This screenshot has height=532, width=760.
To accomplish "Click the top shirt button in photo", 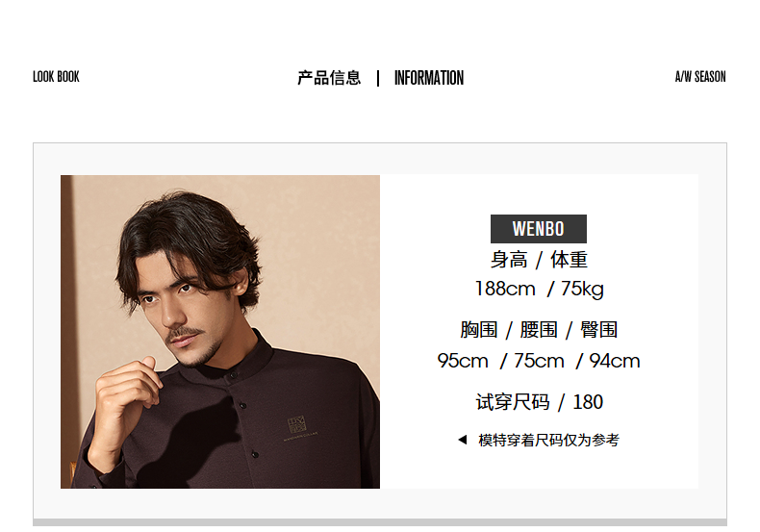I will pos(234,374).
